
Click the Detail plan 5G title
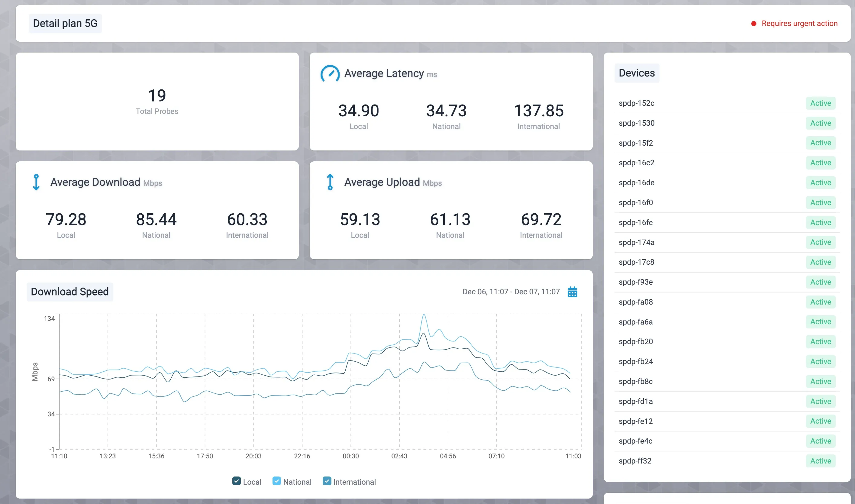coord(65,24)
